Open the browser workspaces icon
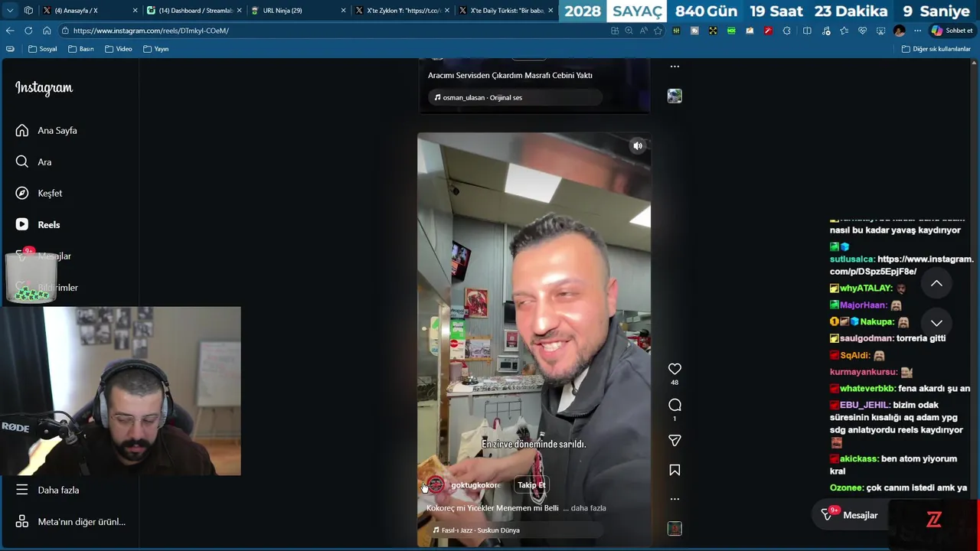 pos(28,11)
